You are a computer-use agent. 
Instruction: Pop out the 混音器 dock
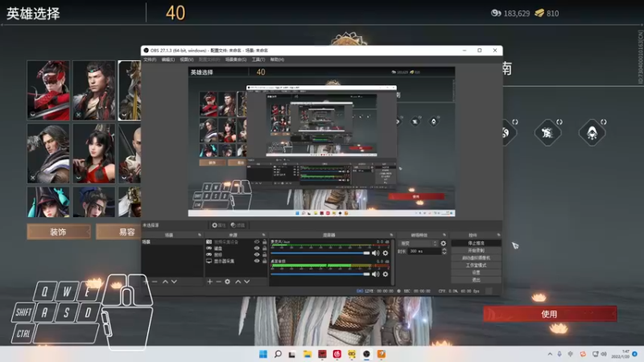pos(391,235)
